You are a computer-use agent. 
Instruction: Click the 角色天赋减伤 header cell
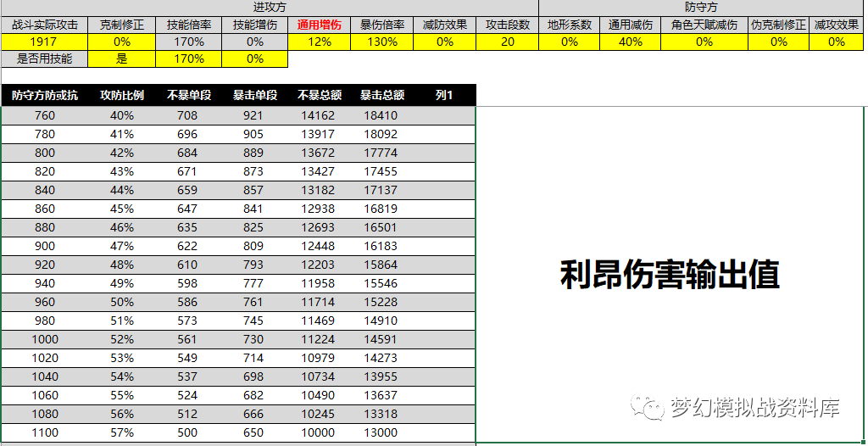coord(704,25)
